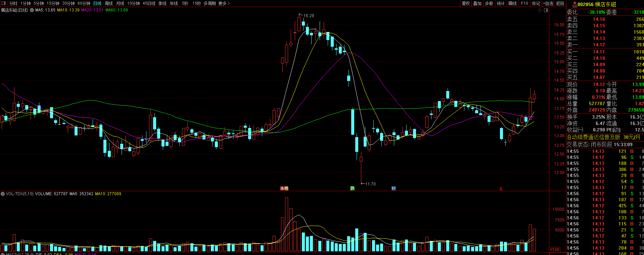The height and width of the screenshot is (255, 644).
Task: Click the 14:56 trade row with volume 425
Action: coord(605,206)
